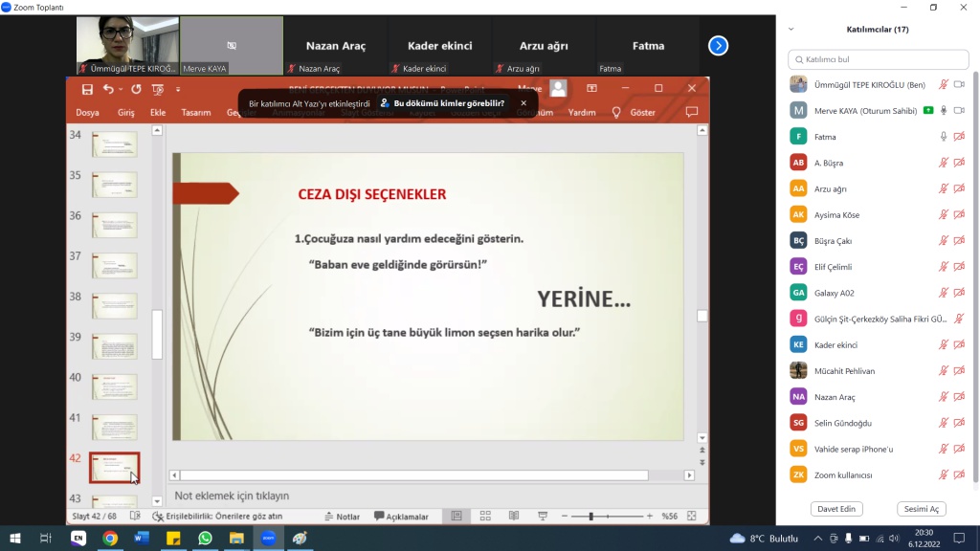Open the Ekle ribbon tab

(x=158, y=112)
